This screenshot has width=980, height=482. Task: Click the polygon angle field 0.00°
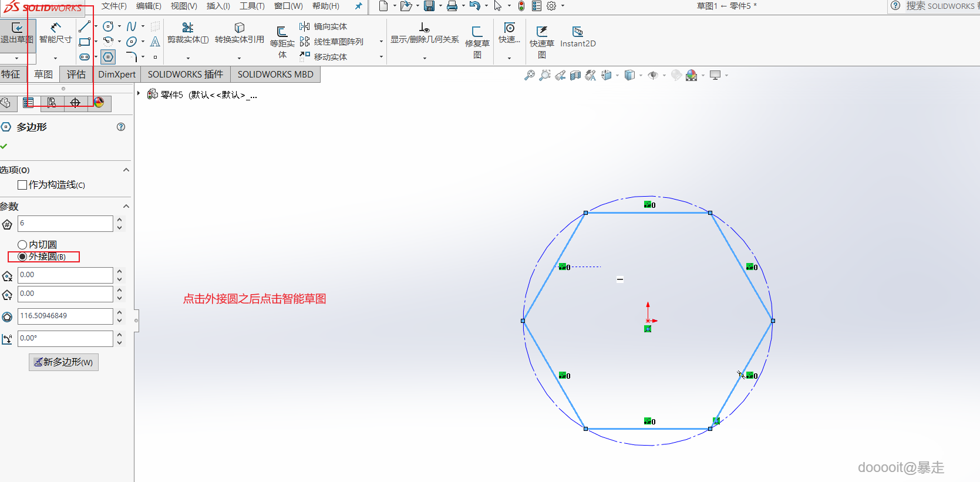[65, 339]
